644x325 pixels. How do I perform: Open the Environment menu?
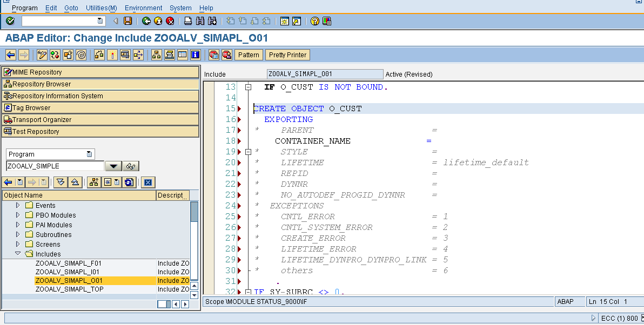[x=143, y=8]
